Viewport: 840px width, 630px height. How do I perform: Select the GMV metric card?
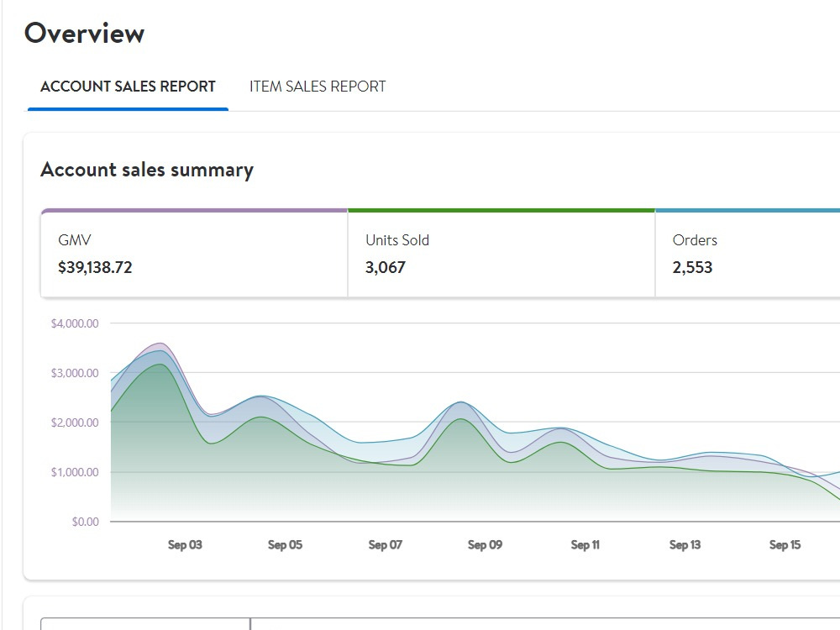click(x=195, y=255)
